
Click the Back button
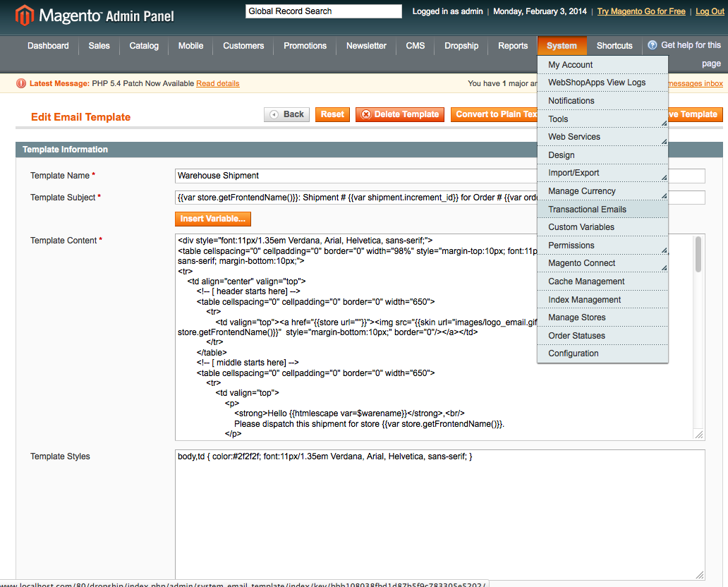pos(286,114)
